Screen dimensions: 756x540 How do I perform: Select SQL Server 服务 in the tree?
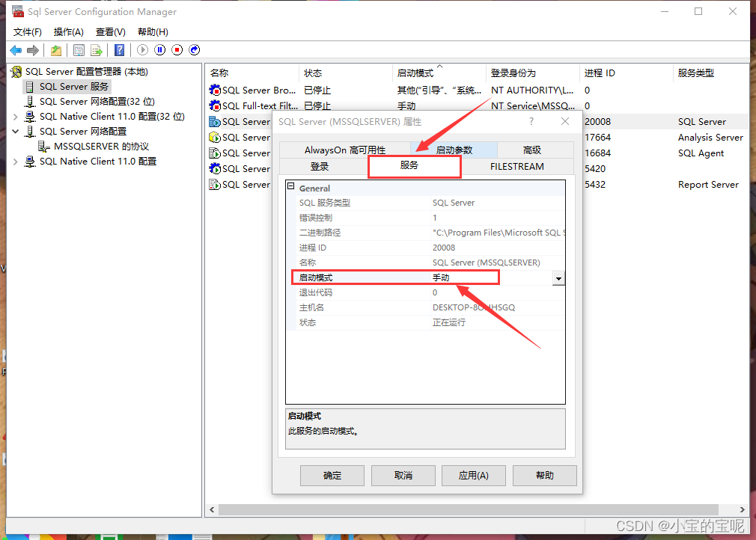(x=74, y=86)
